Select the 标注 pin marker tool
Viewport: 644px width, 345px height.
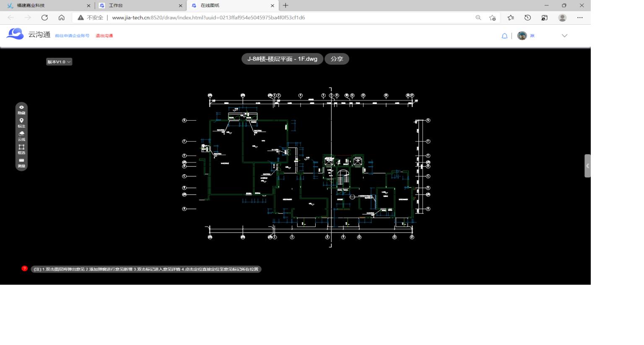pyautogui.click(x=21, y=121)
